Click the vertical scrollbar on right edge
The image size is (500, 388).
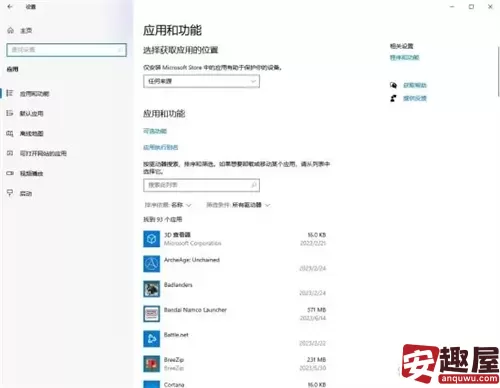(x=498, y=71)
